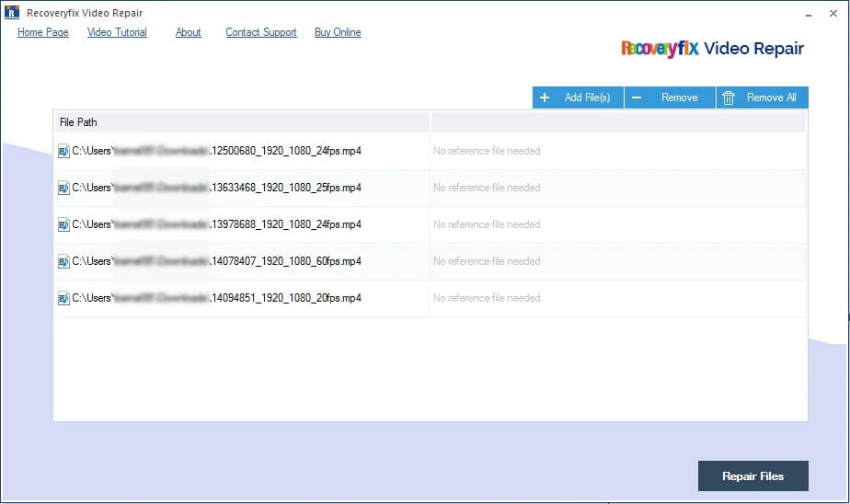Select the 13978688_1920_1080_24fps.mp4 row
850x504 pixels.
[431, 224]
